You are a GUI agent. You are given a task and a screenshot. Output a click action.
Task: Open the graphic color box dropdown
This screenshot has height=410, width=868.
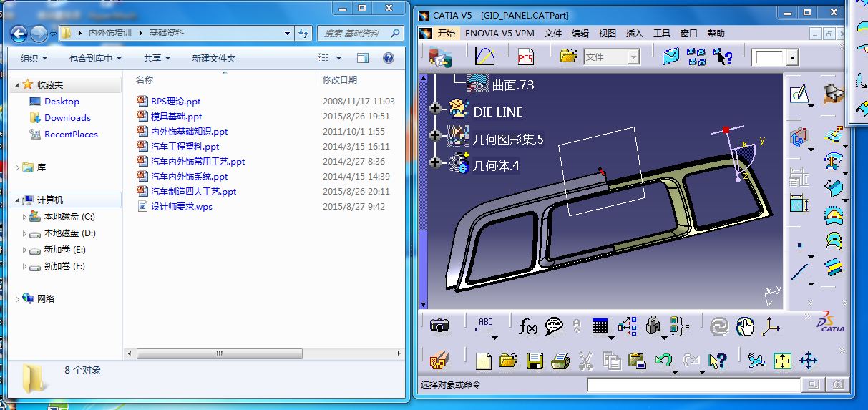pos(792,58)
